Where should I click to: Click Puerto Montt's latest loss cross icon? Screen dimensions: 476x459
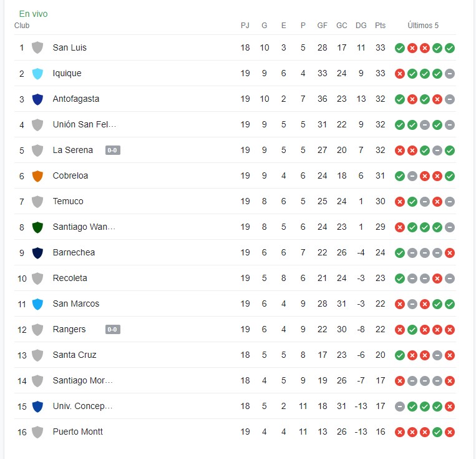click(x=450, y=432)
